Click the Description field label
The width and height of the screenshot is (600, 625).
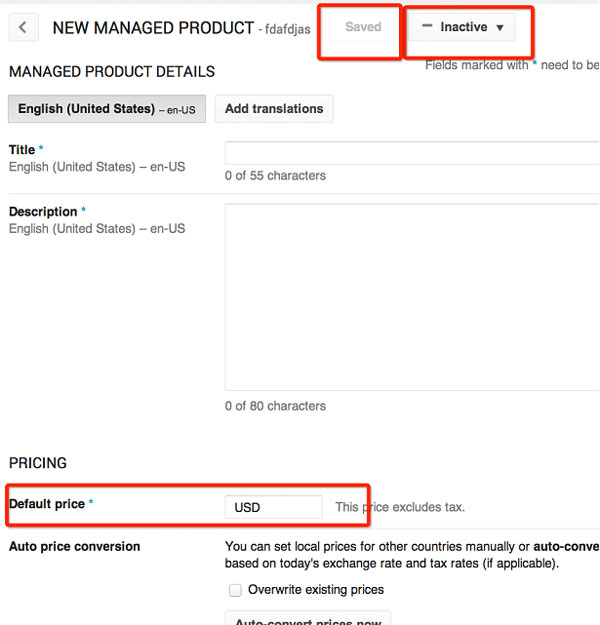(x=43, y=212)
